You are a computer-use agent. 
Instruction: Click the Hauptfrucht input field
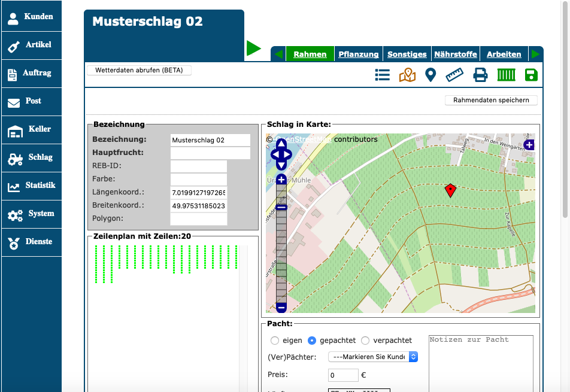(210, 153)
